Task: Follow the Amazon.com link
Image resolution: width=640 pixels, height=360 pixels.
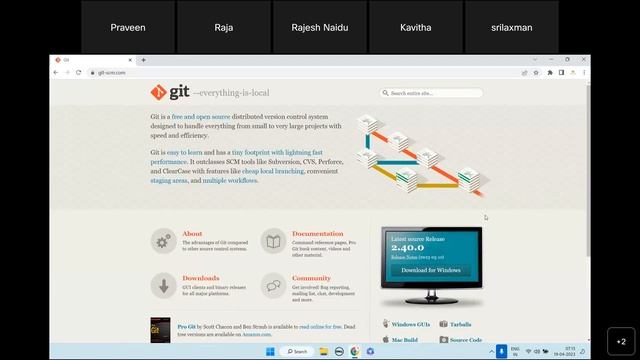Action: point(256,334)
